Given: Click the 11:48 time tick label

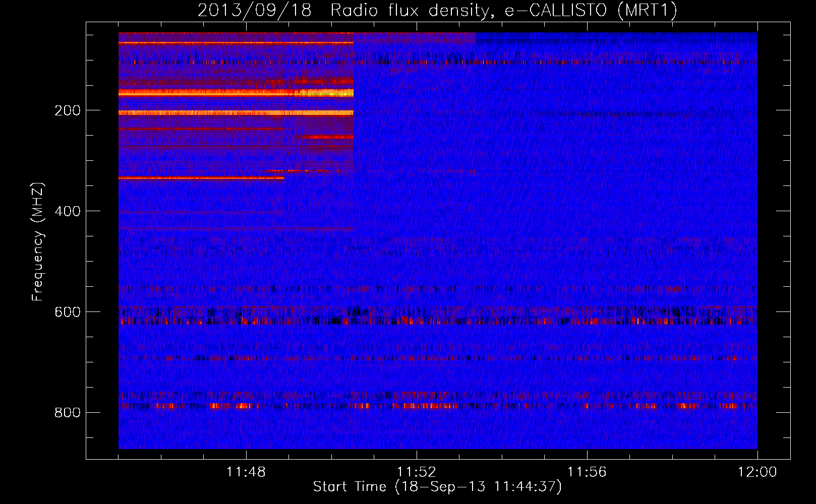Looking at the screenshot, I should (x=246, y=472).
